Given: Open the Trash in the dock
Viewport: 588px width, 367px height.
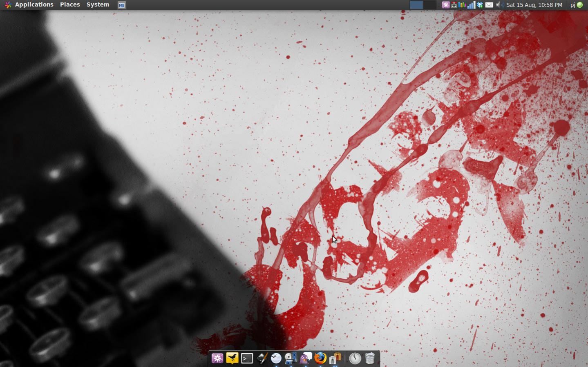Looking at the screenshot, I should coord(370,358).
